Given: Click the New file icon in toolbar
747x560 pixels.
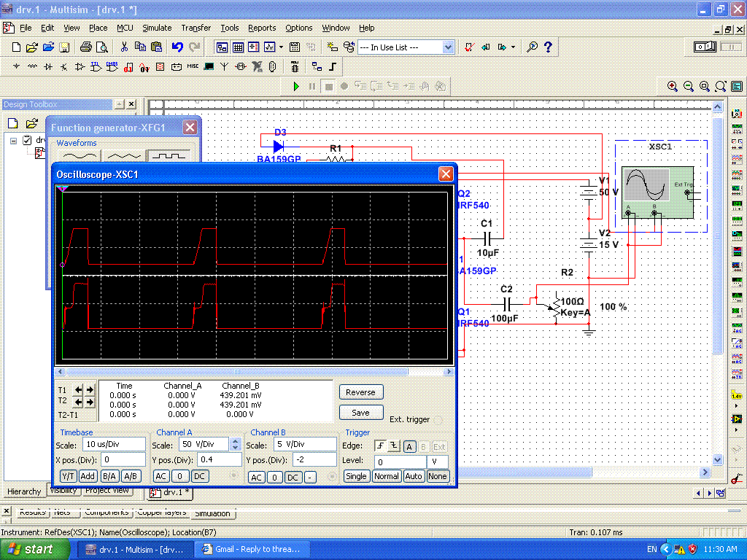Looking at the screenshot, I should (16, 47).
